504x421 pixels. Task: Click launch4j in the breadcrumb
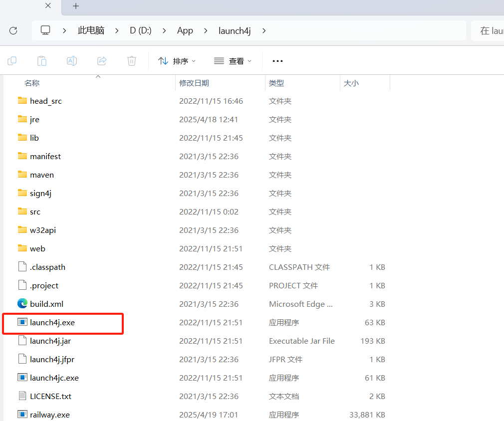click(235, 31)
